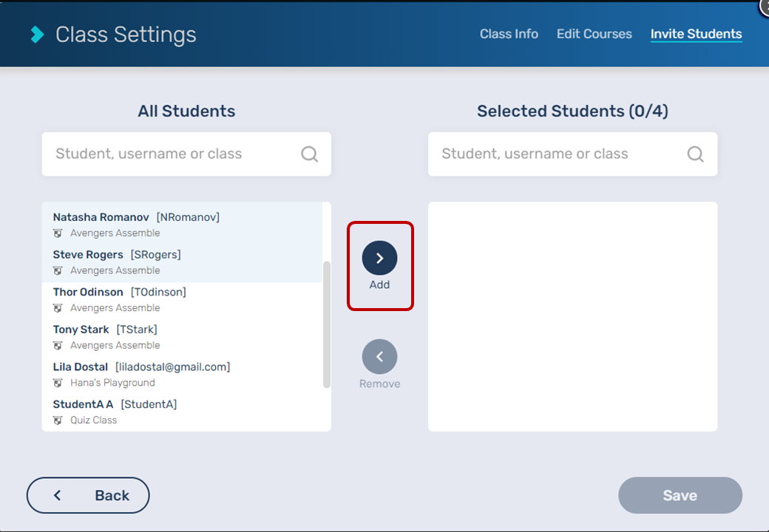This screenshot has width=769, height=532.
Task: Click the Remove arrow button
Action: pyautogui.click(x=379, y=357)
